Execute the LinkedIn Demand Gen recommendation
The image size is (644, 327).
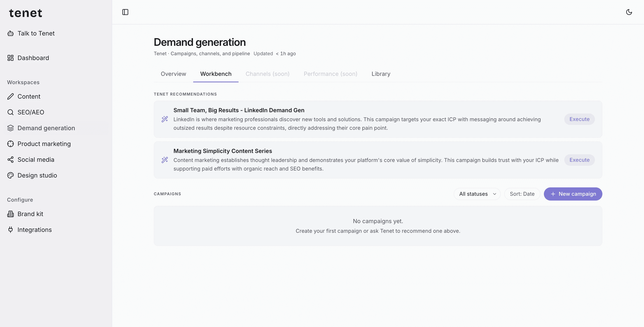(x=579, y=119)
